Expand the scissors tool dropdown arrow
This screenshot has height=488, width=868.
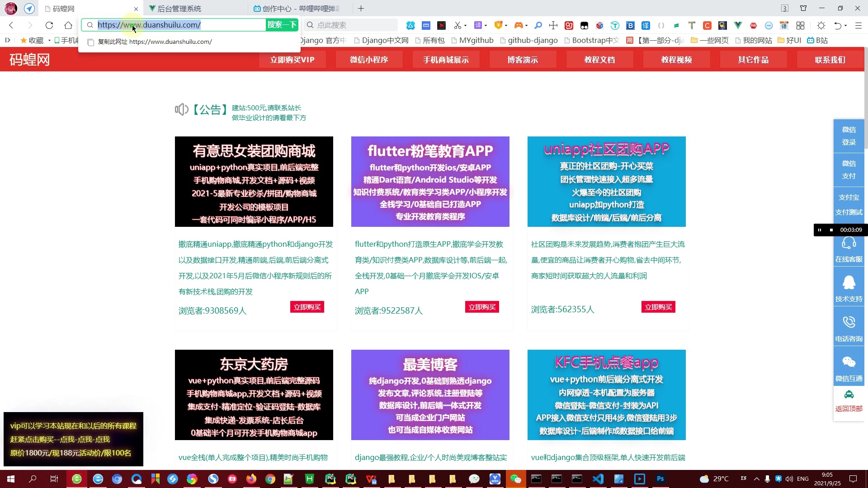(465, 26)
